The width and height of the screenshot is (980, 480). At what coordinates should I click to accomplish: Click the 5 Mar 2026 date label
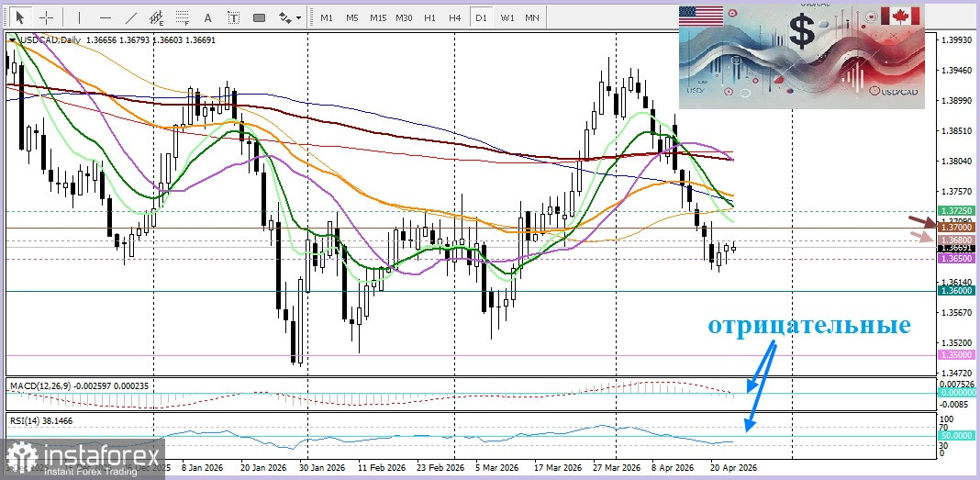point(496,467)
